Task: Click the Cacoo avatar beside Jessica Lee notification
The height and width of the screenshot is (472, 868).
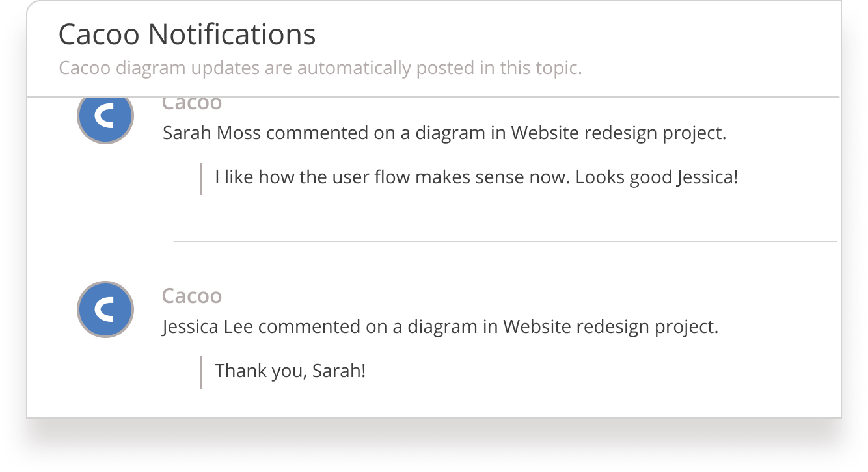Action: point(105,309)
